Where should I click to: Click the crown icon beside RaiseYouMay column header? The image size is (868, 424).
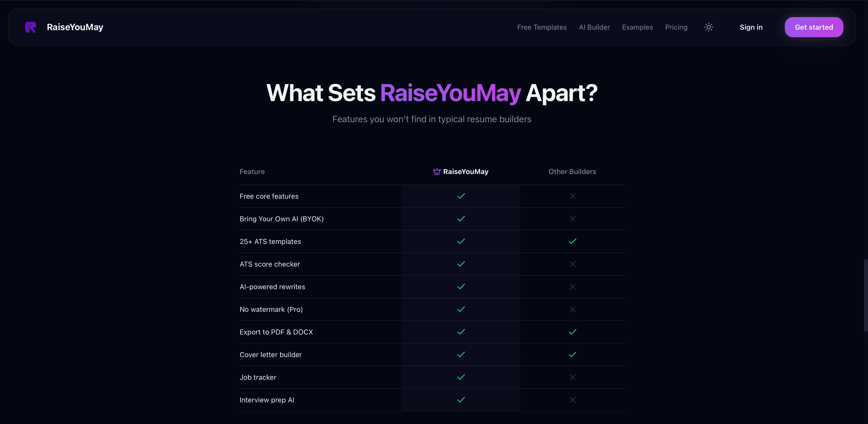[437, 171]
